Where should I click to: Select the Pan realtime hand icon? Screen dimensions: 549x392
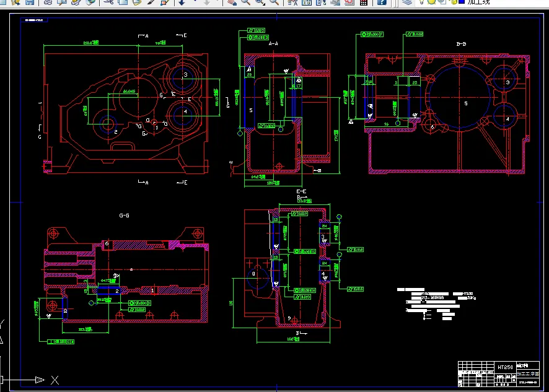(x=231, y=2)
